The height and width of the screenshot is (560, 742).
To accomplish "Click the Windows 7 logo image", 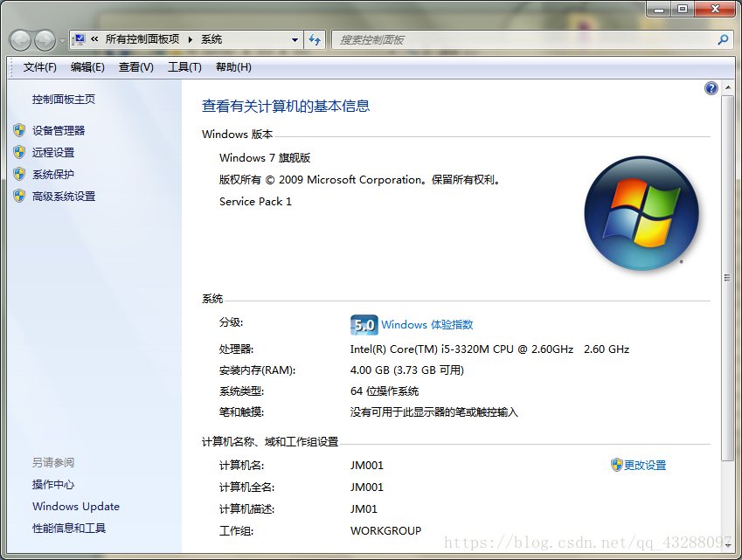I will [641, 213].
